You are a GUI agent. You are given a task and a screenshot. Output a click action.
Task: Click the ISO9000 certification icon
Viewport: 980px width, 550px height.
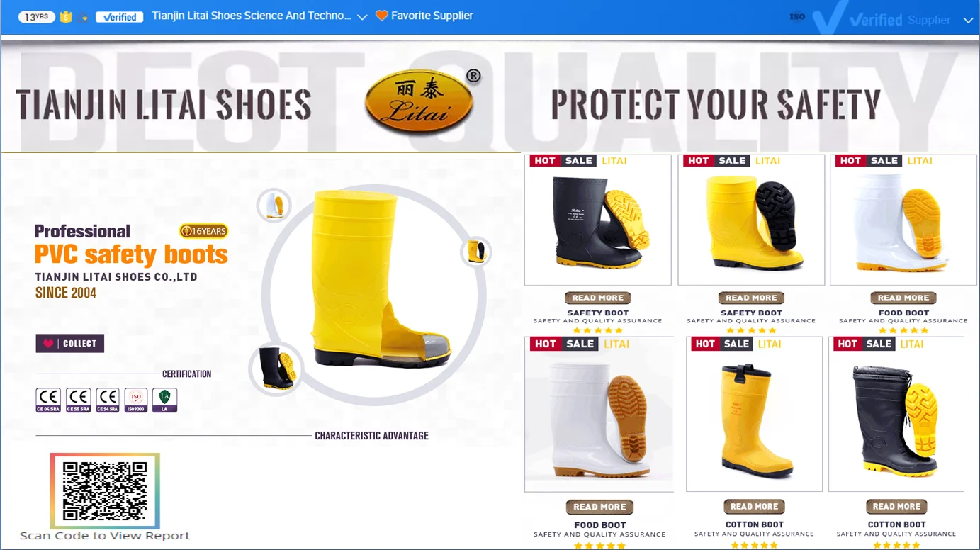coord(136,400)
